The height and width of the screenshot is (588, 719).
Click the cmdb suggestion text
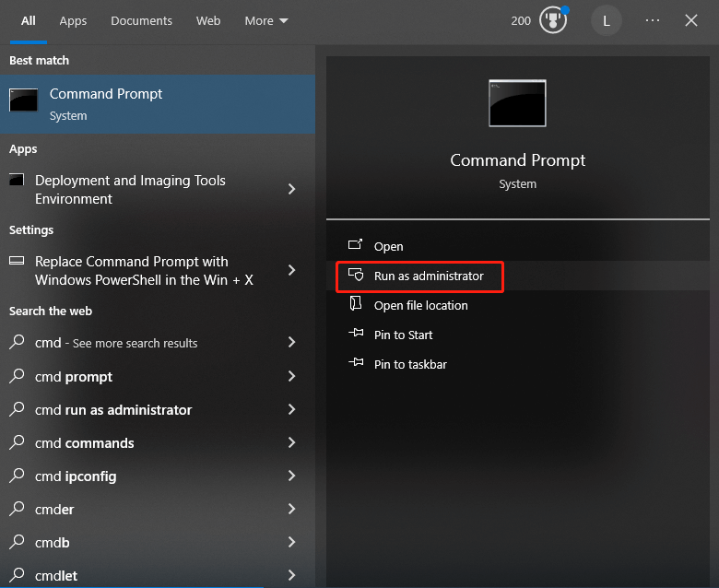(x=53, y=543)
